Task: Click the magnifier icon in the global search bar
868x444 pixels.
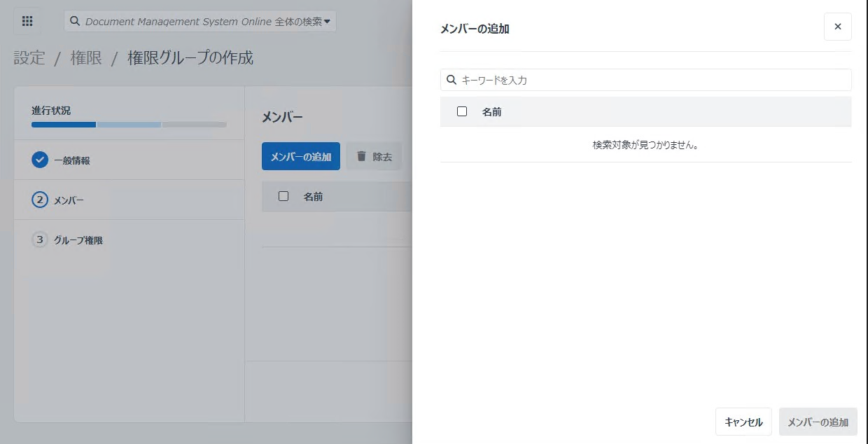Action: pos(75,21)
